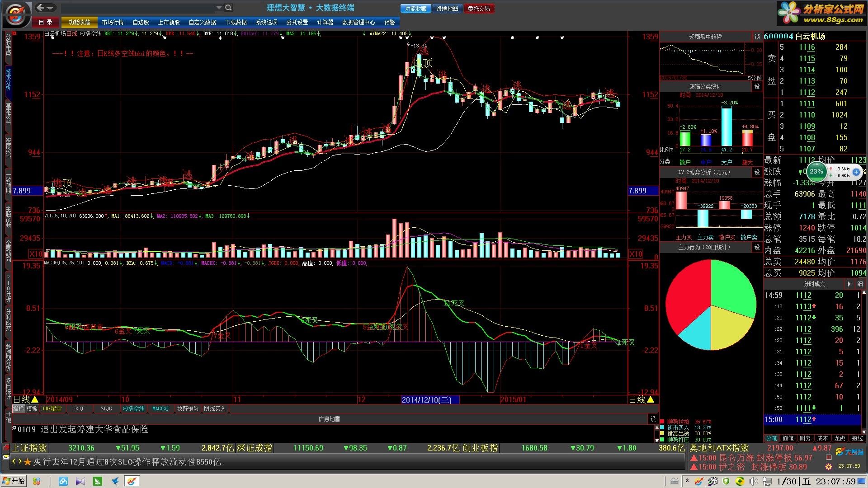Open the 市场行情 menu
The height and width of the screenshot is (488, 868).
click(113, 22)
